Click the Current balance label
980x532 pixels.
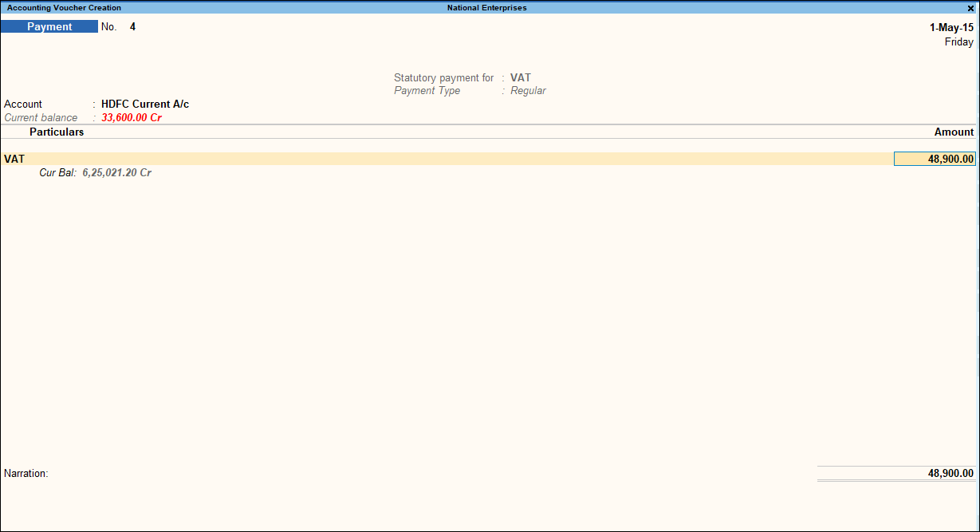[x=41, y=117]
